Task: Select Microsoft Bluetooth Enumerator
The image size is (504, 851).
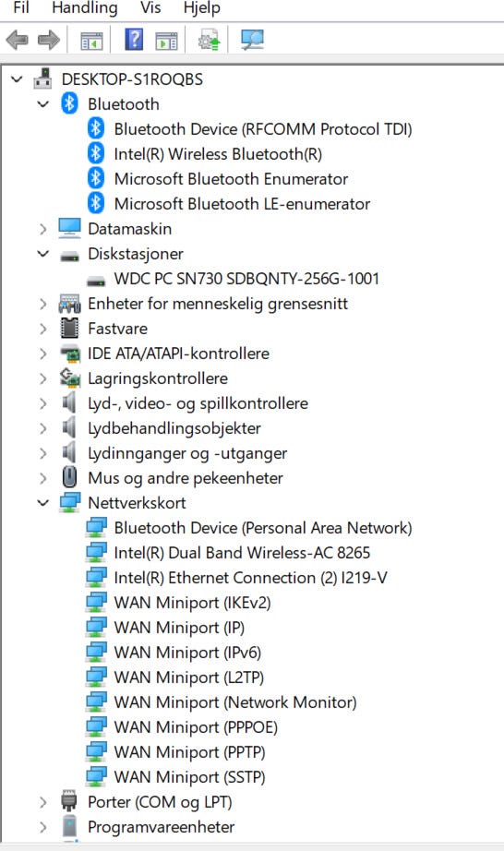Action: (231, 179)
